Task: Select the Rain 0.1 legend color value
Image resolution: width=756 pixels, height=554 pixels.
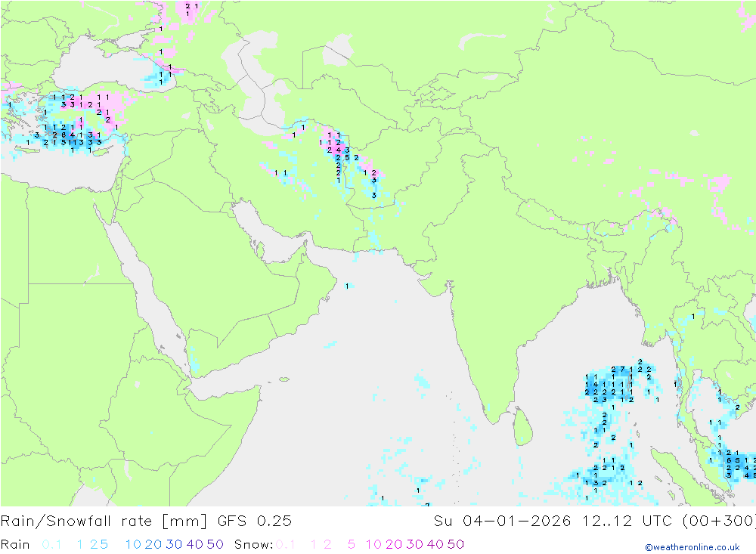Action: click(x=51, y=544)
